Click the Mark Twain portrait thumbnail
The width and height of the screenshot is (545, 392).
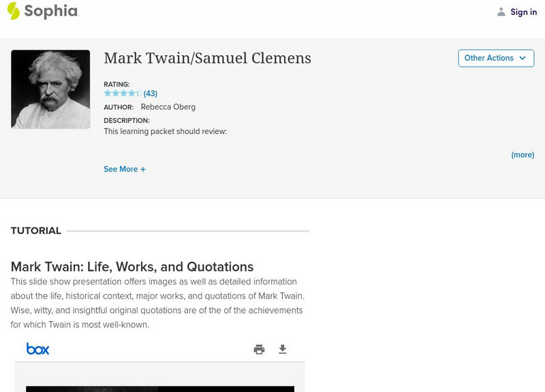pos(52,88)
